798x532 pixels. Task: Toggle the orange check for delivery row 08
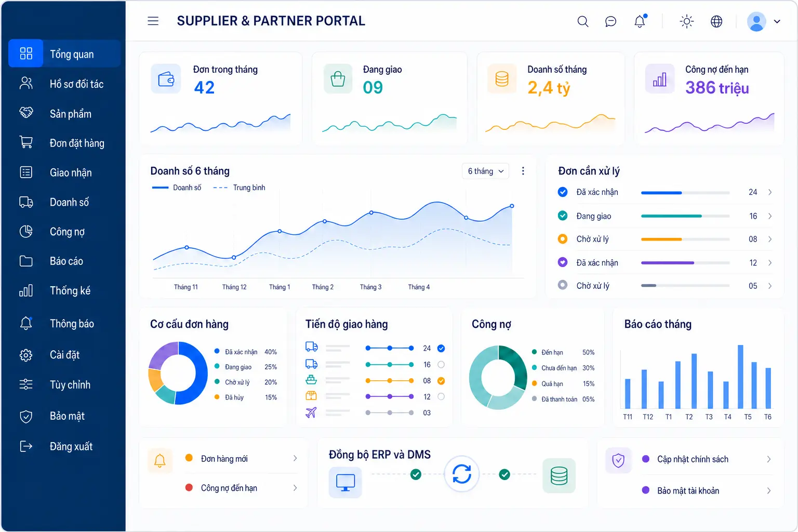pos(441,381)
